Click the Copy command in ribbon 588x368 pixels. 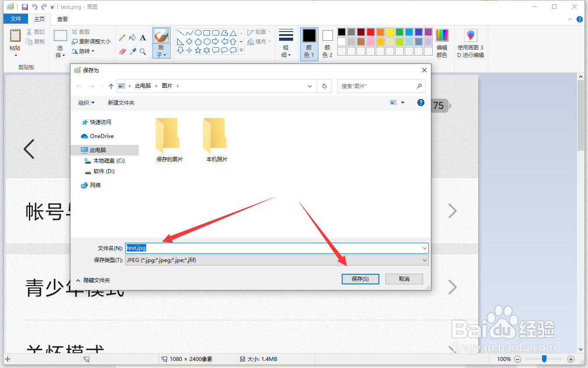click(35, 42)
